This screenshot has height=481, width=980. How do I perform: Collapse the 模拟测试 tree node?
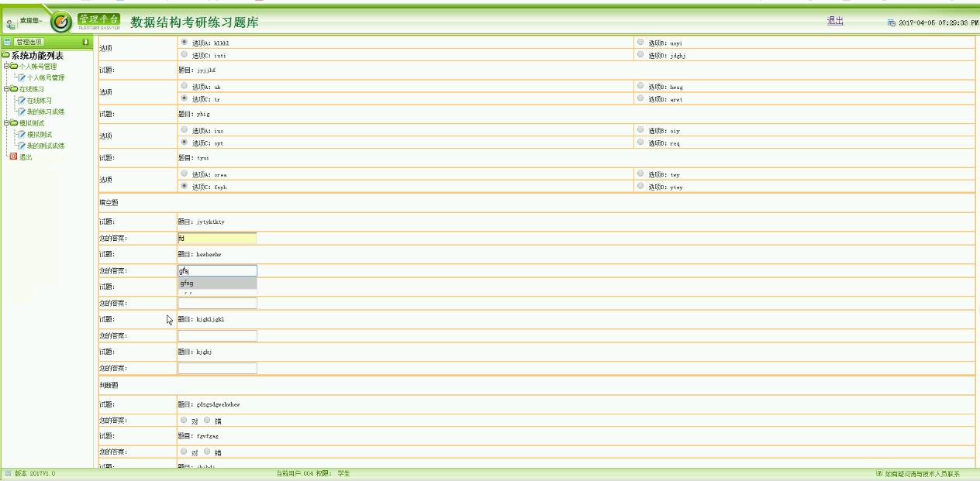pos(5,123)
